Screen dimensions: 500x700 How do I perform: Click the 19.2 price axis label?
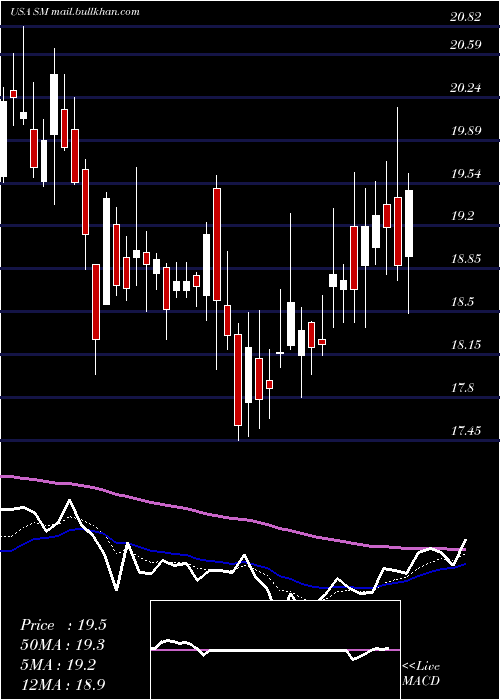[462, 216]
